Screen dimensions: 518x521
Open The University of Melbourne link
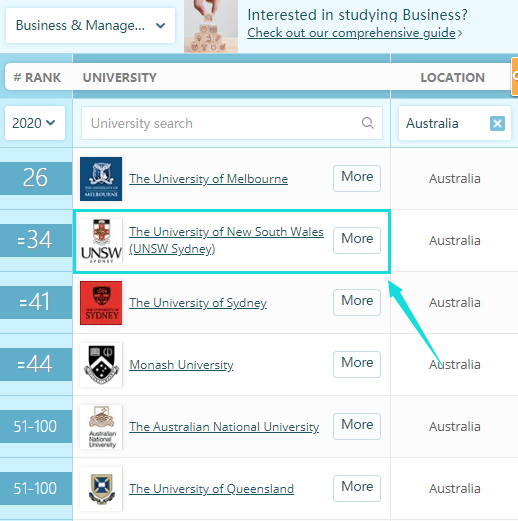(x=208, y=179)
